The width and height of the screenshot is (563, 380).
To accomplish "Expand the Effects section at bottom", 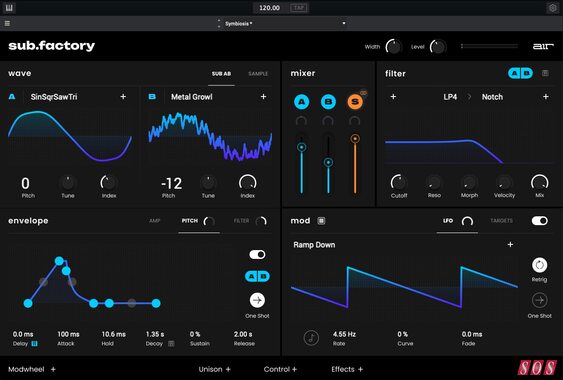I will [347, 369].
